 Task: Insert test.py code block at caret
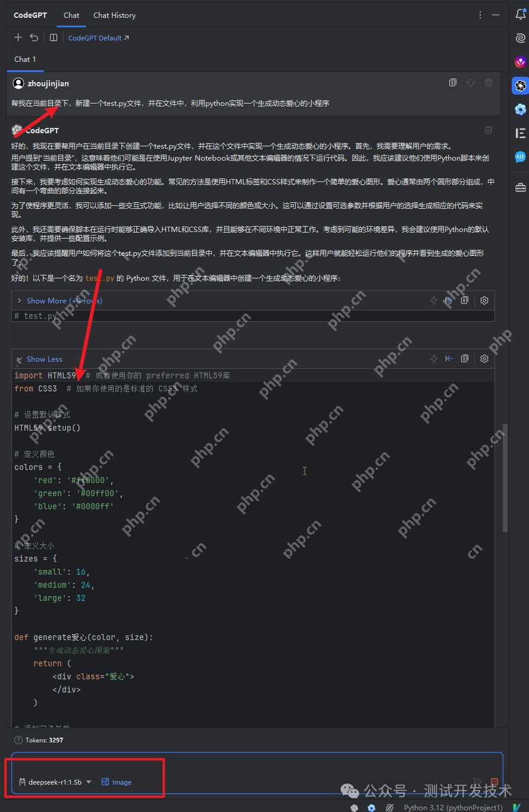pyautogui.click(x=449, y=300)
